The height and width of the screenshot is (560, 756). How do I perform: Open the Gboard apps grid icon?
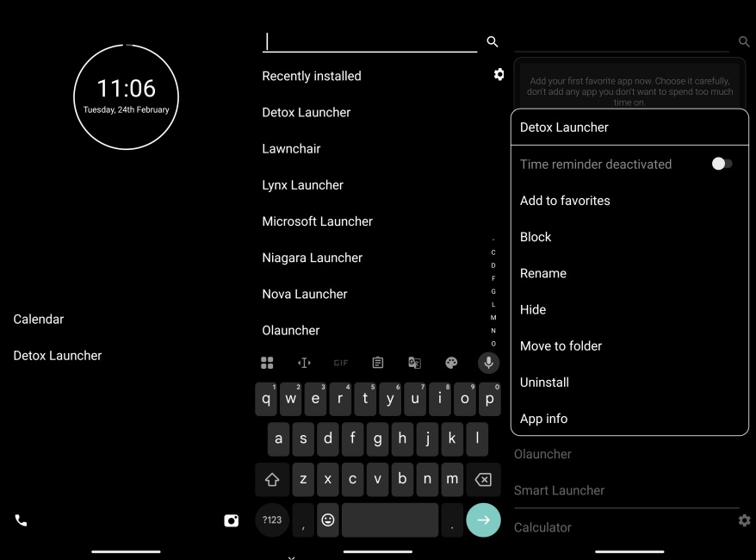pos(267,362)
